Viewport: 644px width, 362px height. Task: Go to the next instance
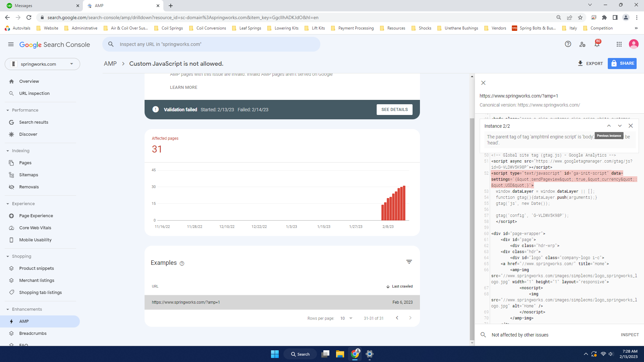(x=620, y=126)
